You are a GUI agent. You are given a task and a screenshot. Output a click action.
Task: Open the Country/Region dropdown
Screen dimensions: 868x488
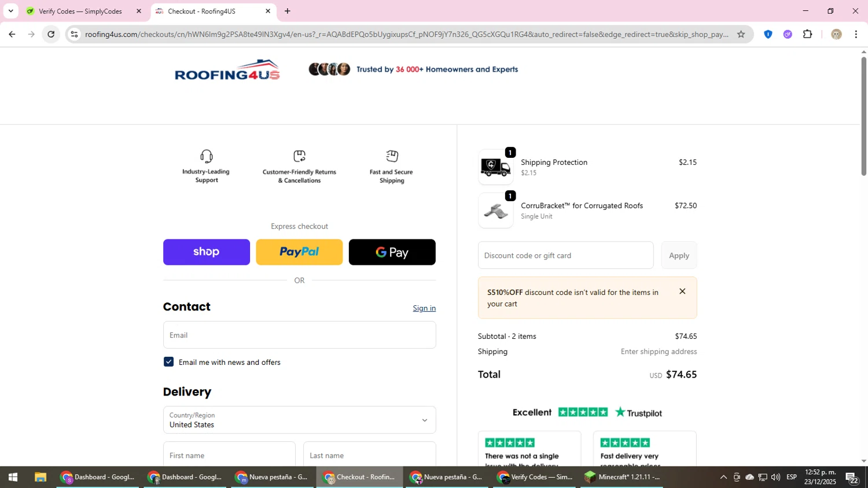pos(299,420)
